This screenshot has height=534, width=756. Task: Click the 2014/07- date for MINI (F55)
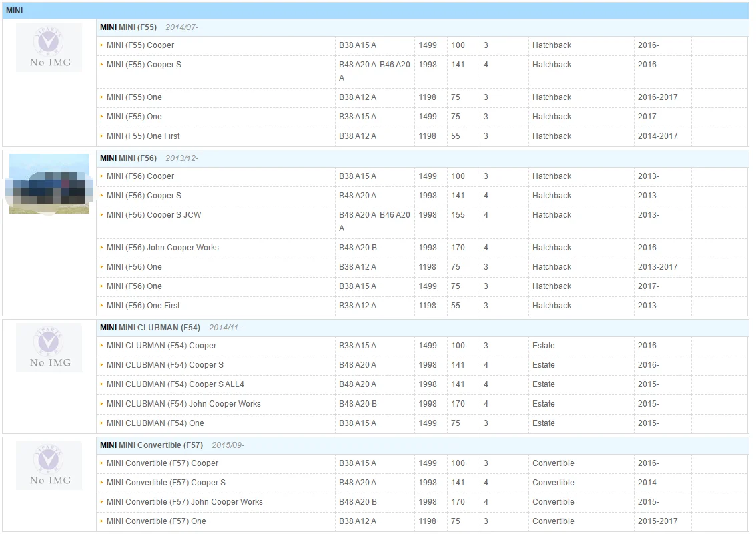coord(181,27)
